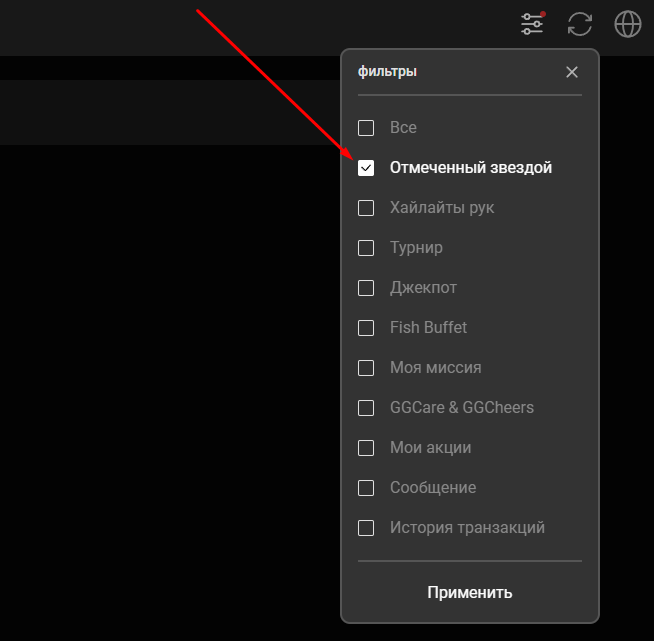Enable the Джекпот filter checkbox
This screenshot has width=654, height=641.
tap(366, 288)
